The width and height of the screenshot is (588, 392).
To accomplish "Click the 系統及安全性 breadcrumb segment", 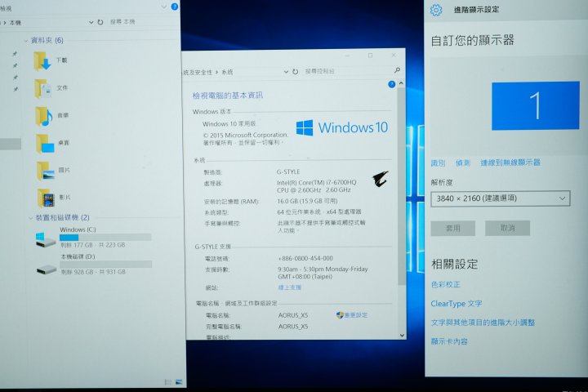I will tap(198, 73).
